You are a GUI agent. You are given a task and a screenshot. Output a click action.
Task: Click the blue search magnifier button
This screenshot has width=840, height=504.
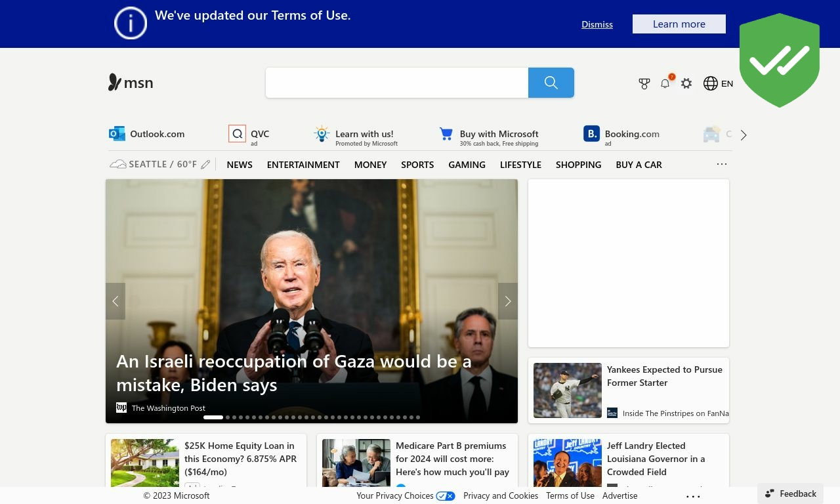551,83
